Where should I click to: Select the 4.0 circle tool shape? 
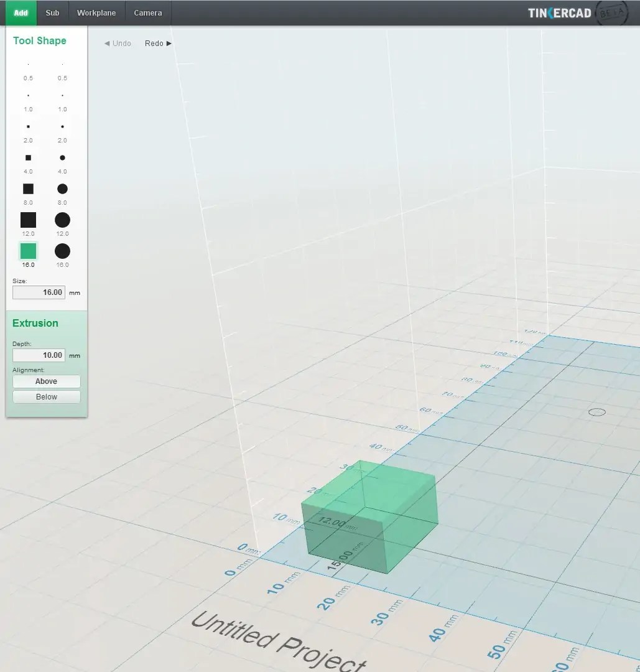[62, 157]
